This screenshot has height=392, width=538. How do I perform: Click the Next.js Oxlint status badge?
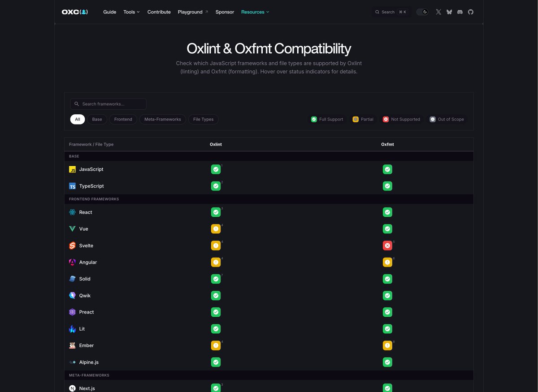216,388
